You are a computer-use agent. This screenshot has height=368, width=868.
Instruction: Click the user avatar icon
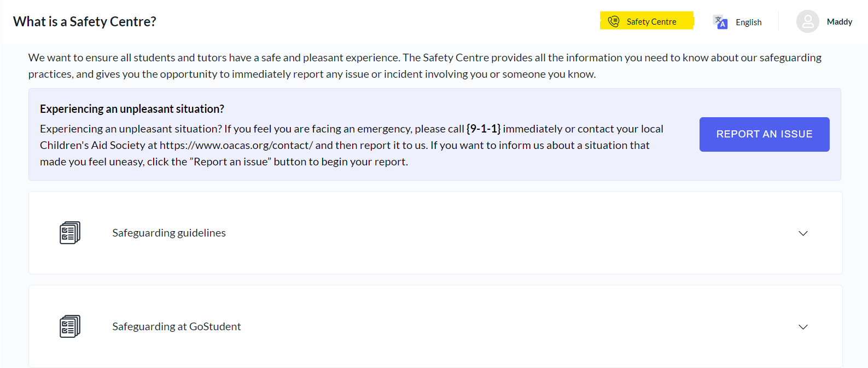point(807,22)
